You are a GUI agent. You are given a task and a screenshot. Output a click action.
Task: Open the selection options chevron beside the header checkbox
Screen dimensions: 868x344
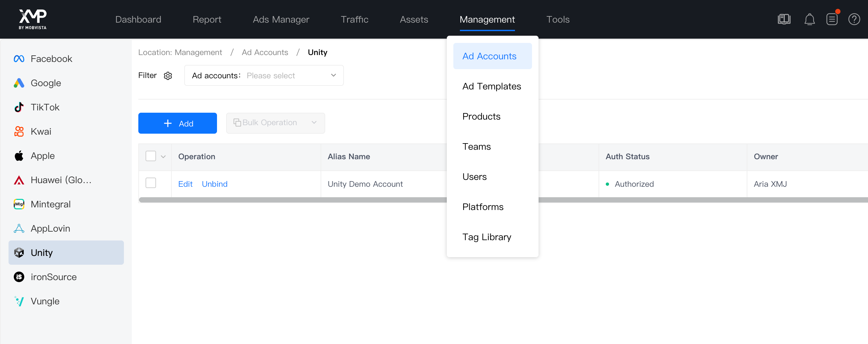pyautogui.click(x=164, y=156)
